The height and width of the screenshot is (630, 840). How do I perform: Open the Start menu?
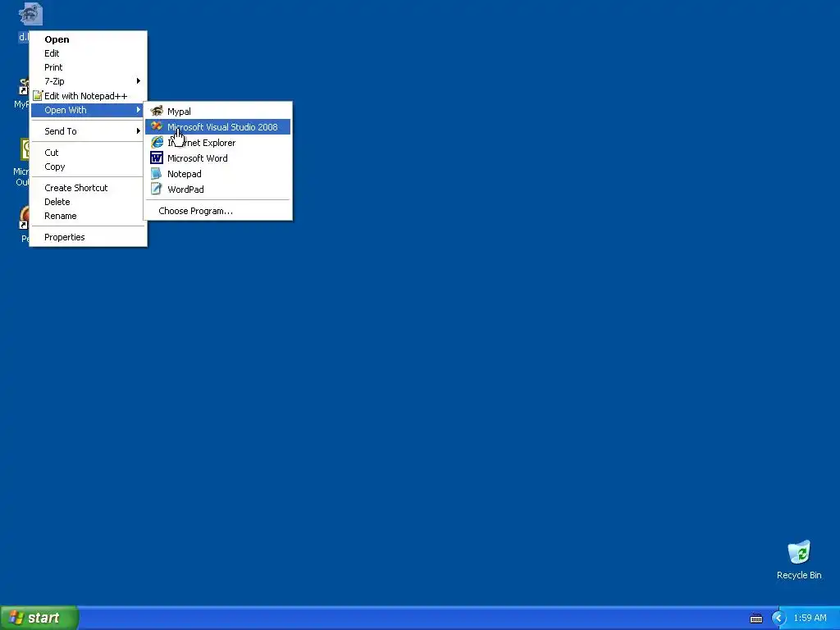[x=39, y=618]
